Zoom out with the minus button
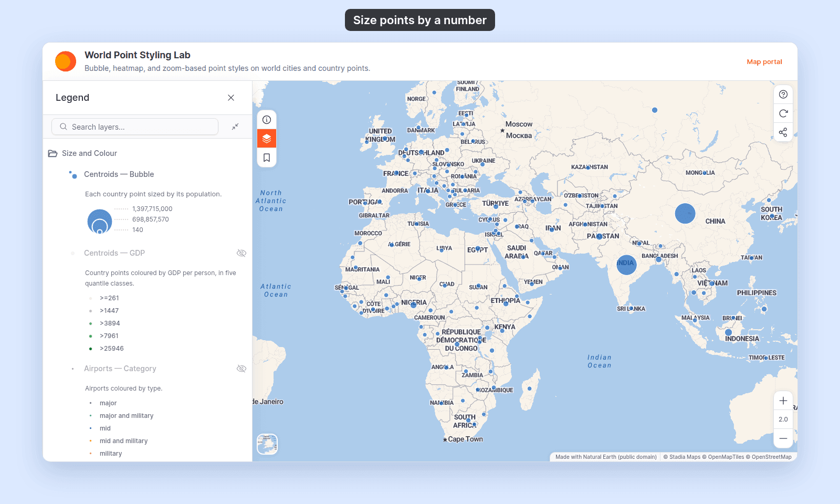Screen dimensions: 840x504 pyautogui.click(x=783, y=438)
